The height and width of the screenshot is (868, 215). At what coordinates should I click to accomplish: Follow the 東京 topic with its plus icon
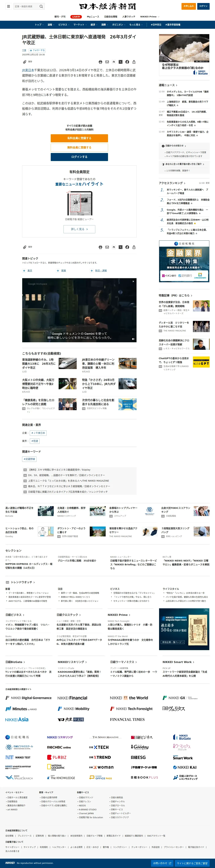point(24,271)
